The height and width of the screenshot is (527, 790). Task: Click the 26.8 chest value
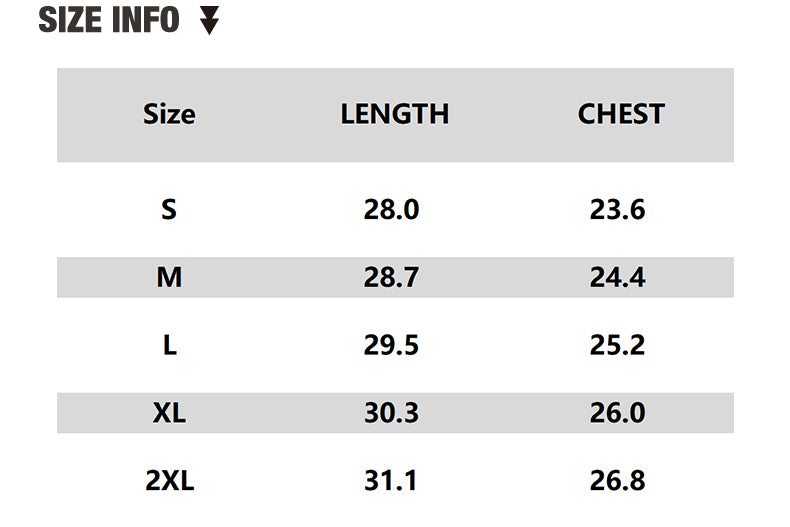click(617, 481)
